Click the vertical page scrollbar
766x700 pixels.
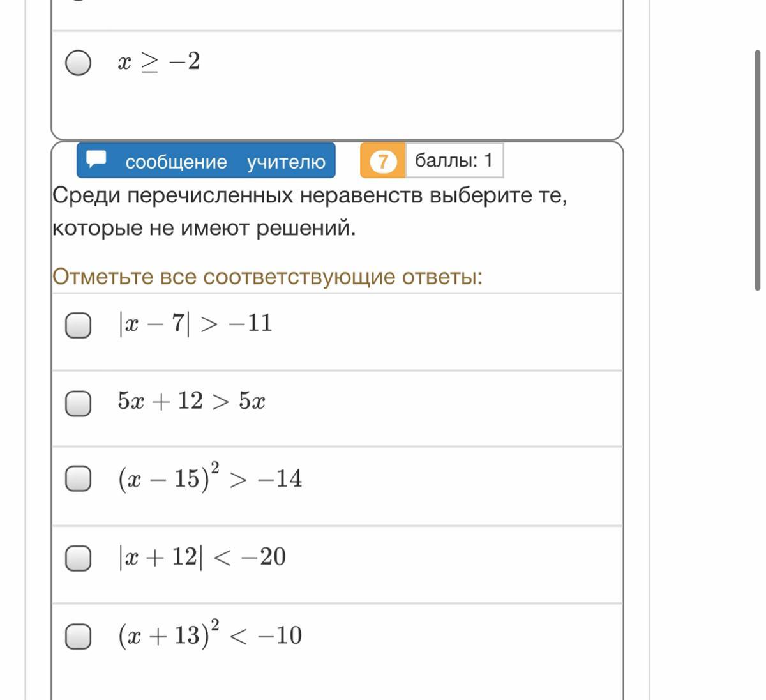(x=758, y=169)
